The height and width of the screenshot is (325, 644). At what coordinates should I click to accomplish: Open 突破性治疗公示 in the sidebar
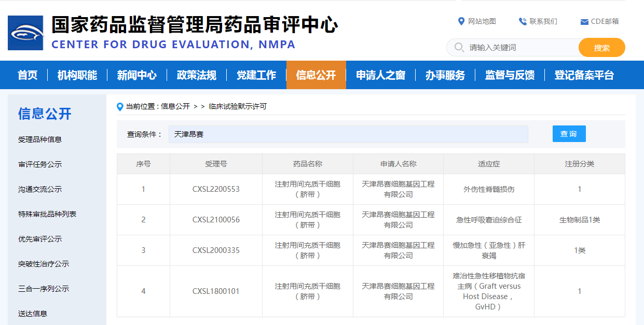click(x=44, y=264)
